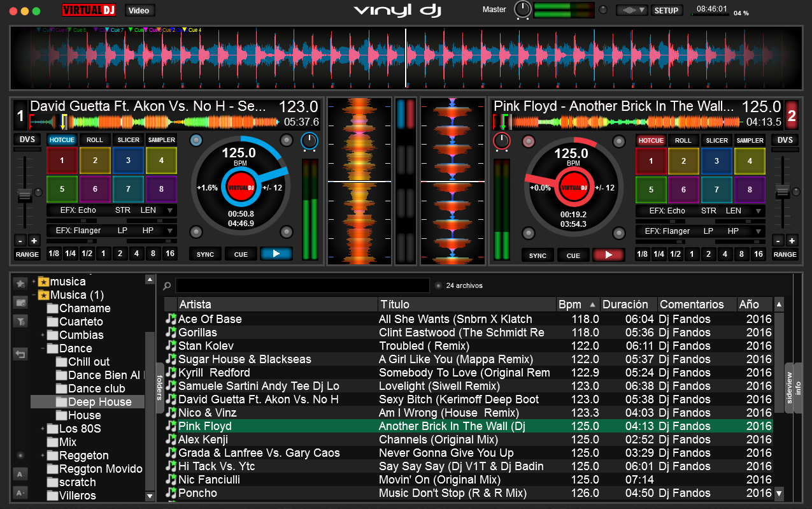The height and width of the screenshot is (509, 812).
Task: Click the deck 1 blue gain knob
Action: tap(310, 140)
